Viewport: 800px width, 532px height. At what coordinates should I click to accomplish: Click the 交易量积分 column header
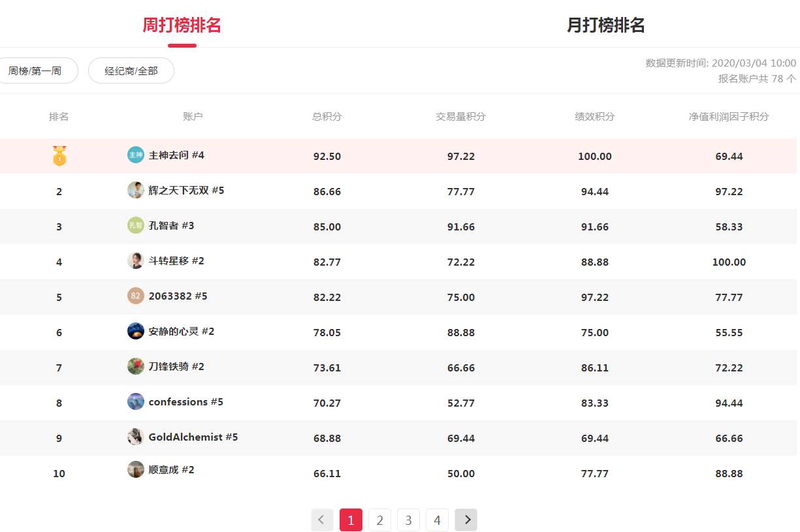(461, 117)
